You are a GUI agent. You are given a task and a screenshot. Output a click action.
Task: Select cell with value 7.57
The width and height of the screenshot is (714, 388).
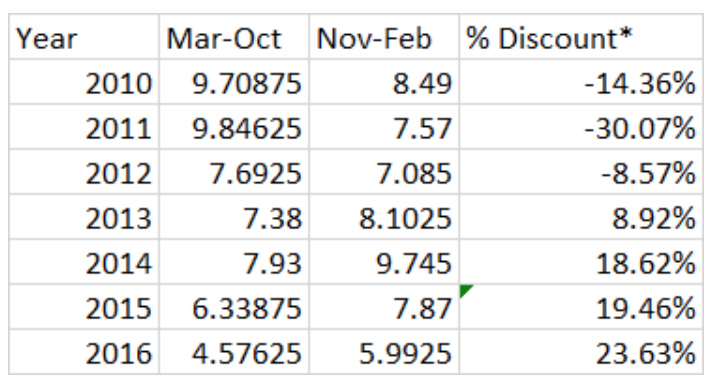pos(384,127)
